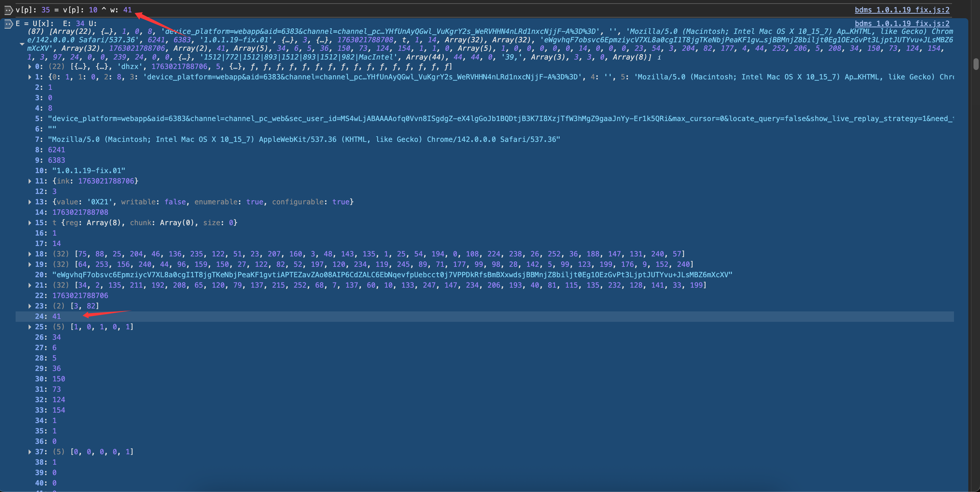Expand entry 0: (22) array
980x492 pixels.
pos(30,67)
